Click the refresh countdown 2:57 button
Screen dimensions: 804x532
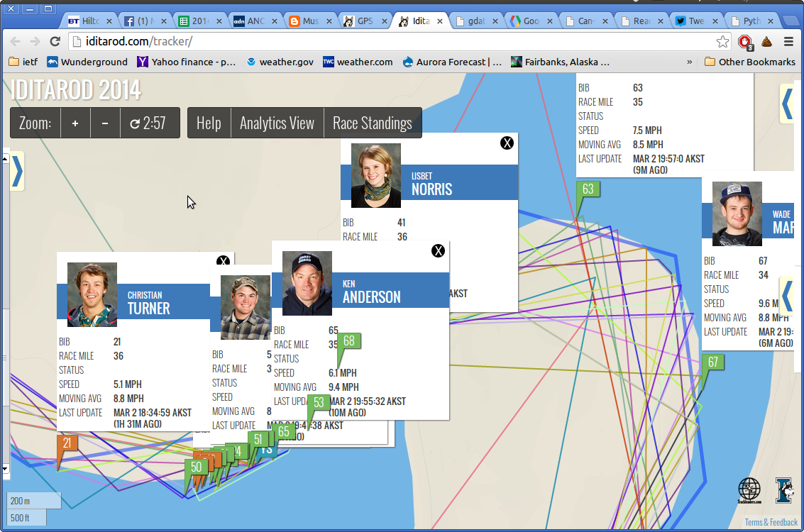click(x=150, y=123)
